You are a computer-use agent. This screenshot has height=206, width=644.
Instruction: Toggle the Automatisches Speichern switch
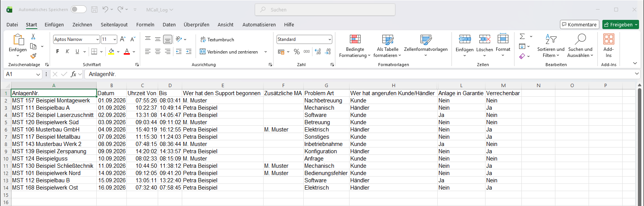point(79,10)
